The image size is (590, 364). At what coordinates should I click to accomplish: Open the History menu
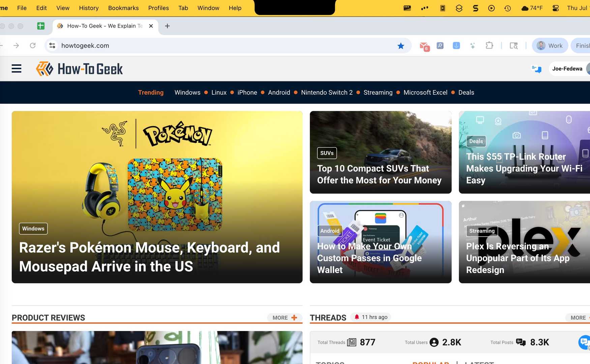[x=89, y=8]
